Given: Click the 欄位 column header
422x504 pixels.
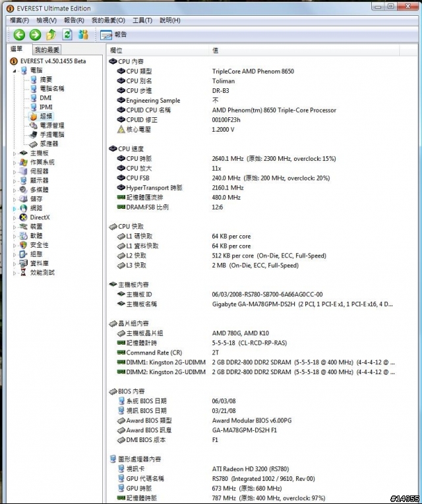Looking at the screenshot, I should tap(158, 51).
